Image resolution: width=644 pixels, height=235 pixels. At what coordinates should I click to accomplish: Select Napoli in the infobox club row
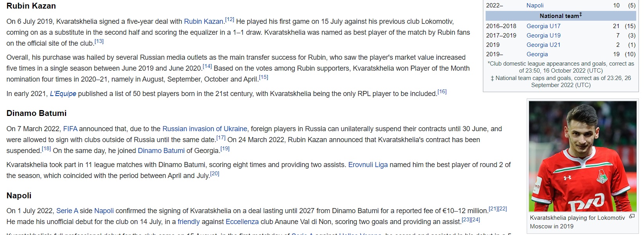coord(535,5)
